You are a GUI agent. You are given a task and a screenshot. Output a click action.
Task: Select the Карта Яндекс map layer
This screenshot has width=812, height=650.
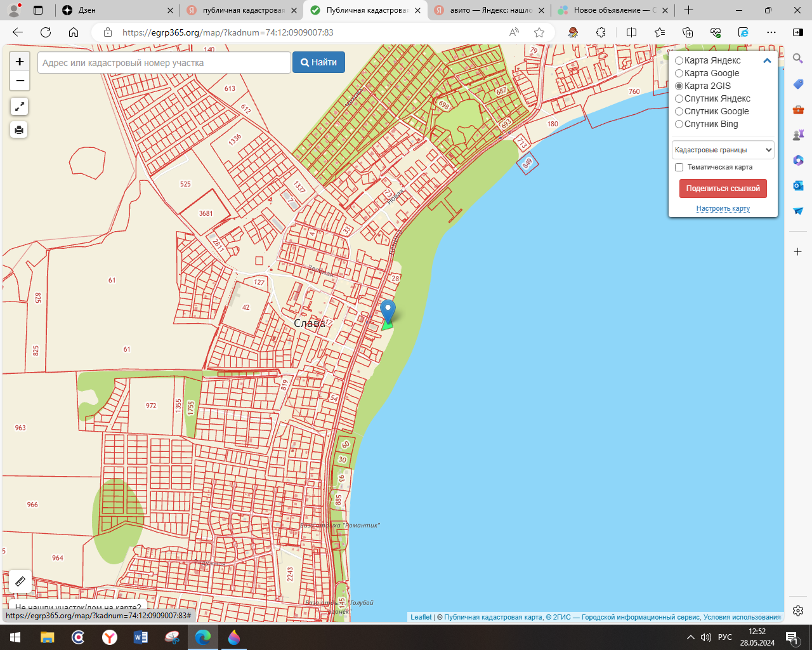coord(679,61)
